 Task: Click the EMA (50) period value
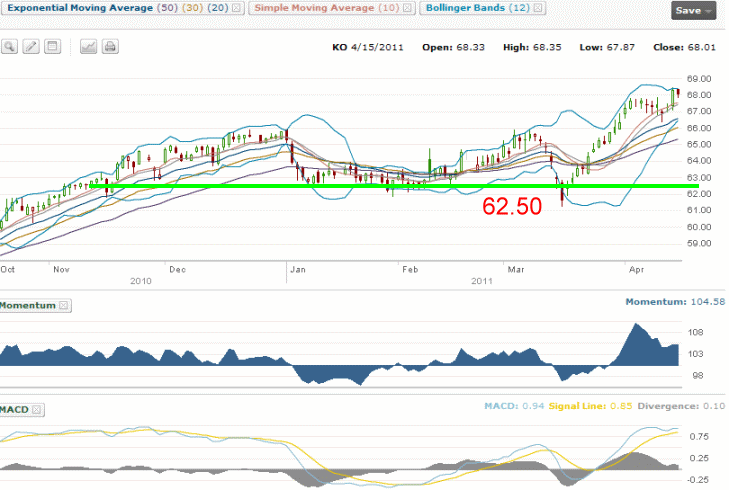click(x=167, y=8)
